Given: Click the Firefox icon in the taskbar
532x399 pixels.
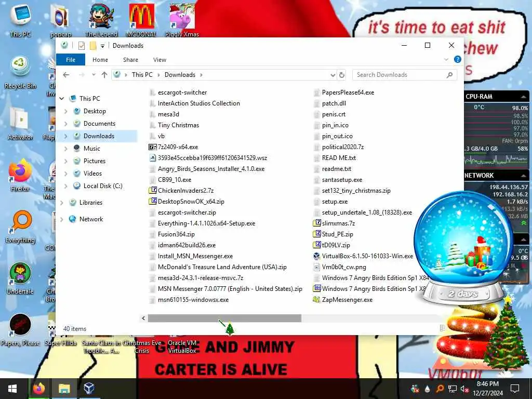Looking at the screenshot, I should coord(38,389).
